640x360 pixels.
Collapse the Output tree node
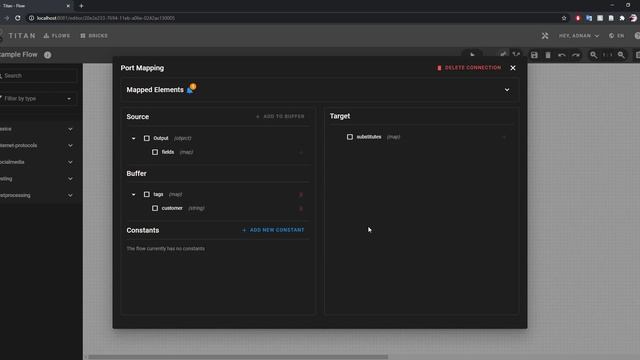pos(133,138)
